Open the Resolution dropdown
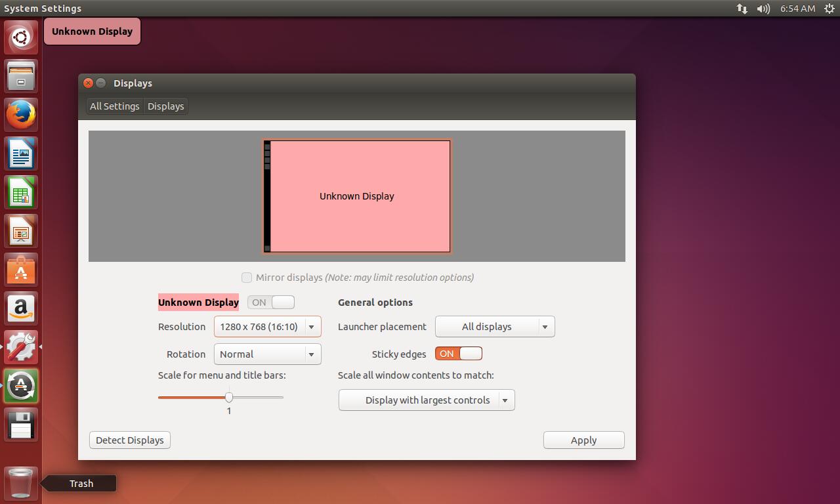Image resolution: width=840 pixels, height=504 pixels. 268,326
